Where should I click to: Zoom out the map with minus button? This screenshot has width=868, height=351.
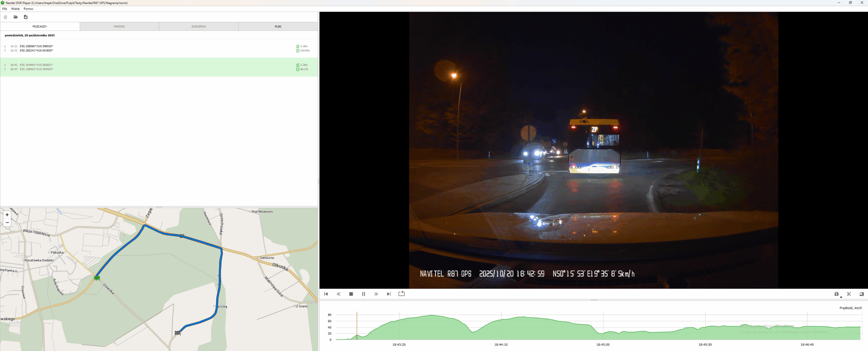[x=7, y=222]
